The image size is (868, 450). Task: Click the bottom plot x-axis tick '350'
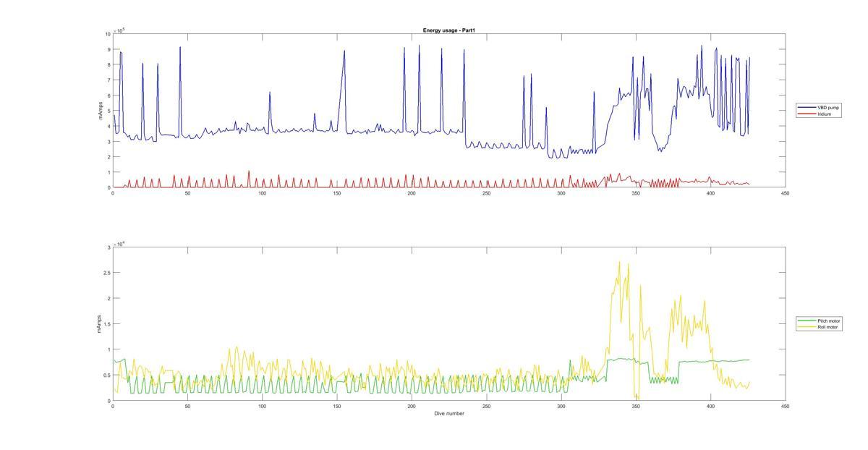636,407
